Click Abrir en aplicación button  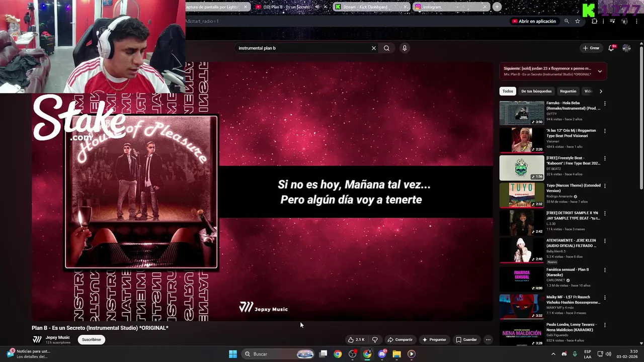point(534,21)
